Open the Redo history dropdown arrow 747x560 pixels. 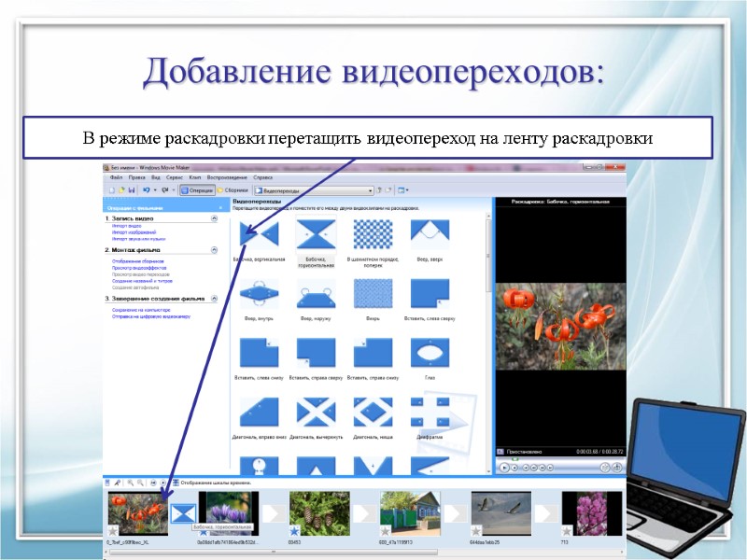(174, 190)
